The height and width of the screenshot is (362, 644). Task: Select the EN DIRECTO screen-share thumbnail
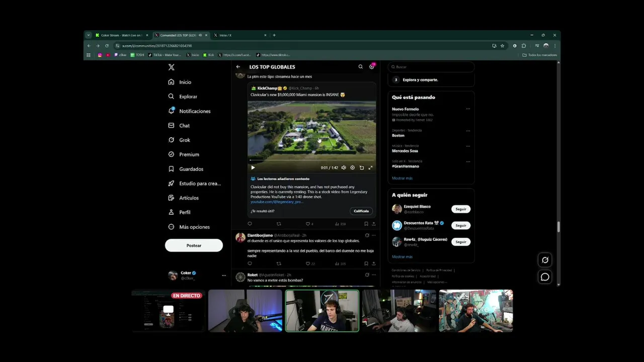click(169, 311)
